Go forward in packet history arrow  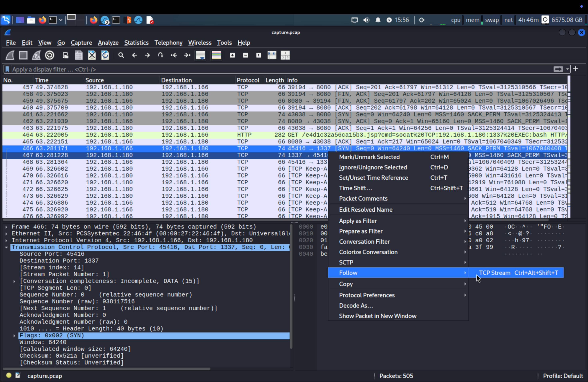147,55
